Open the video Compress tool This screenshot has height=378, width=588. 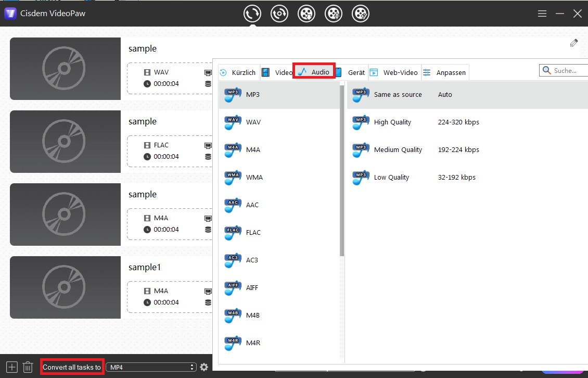(x=334, y=13)
